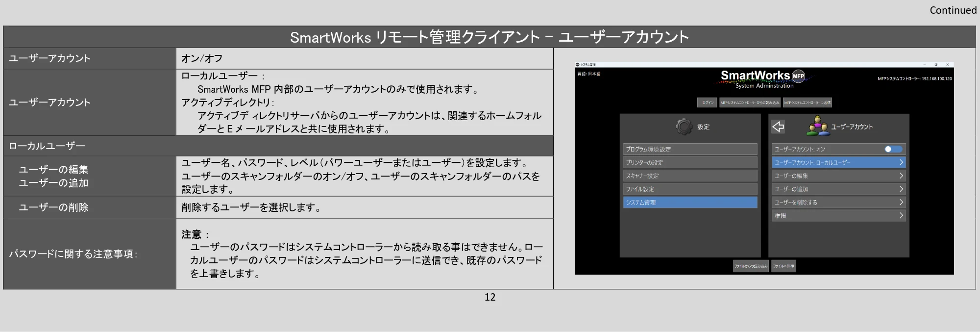Click the Continued label
Screen dimensions: 980x332
953,10
